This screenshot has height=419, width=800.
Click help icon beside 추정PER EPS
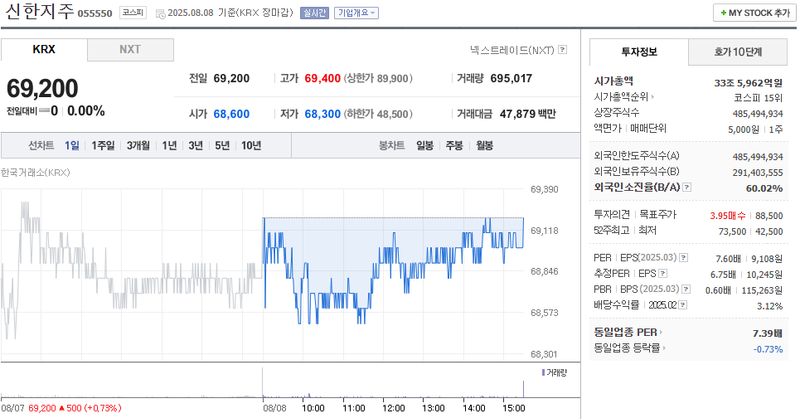(x=662, y=274)
